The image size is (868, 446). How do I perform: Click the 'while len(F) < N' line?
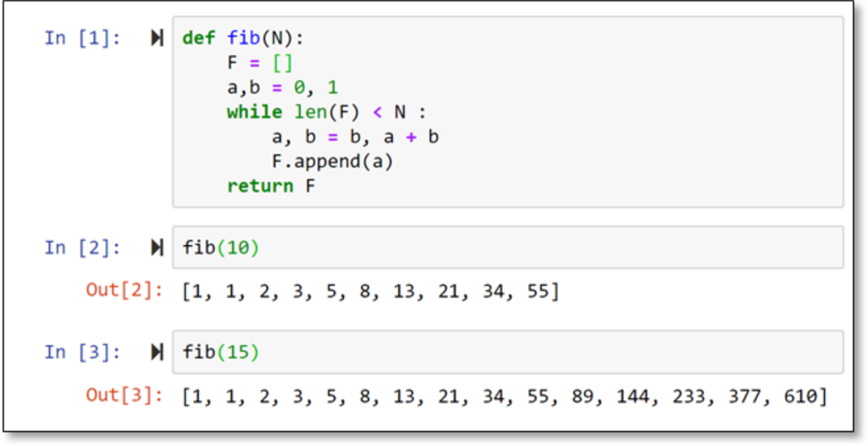click(x=326, y=112)
